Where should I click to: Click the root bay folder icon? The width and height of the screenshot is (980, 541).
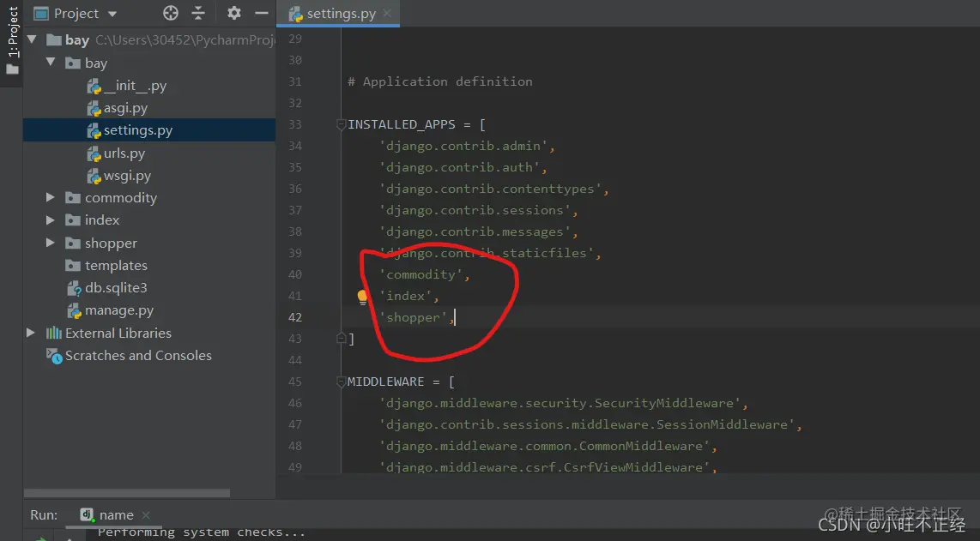click(x=54, y=40)
